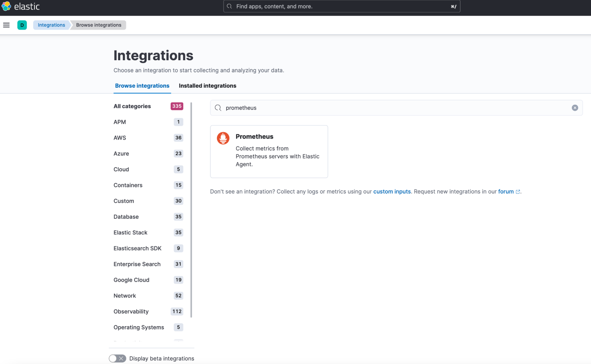Click the clear search X icon

575,108
